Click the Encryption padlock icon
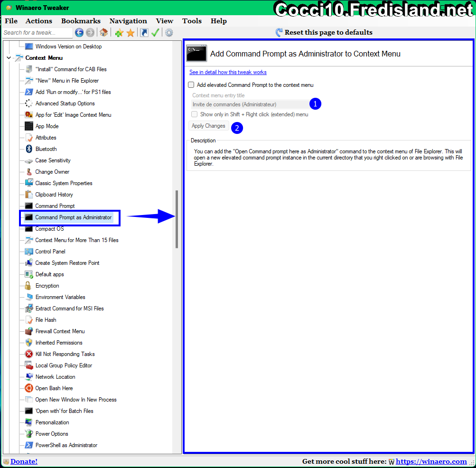 click(28, 285)
